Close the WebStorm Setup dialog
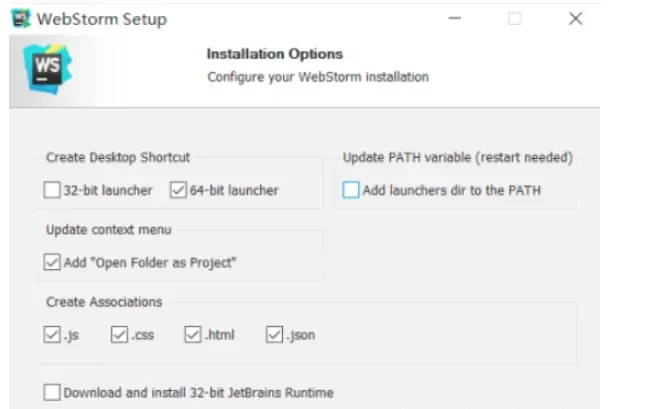This screenshot has height=409, width=665. coord(575,19)
